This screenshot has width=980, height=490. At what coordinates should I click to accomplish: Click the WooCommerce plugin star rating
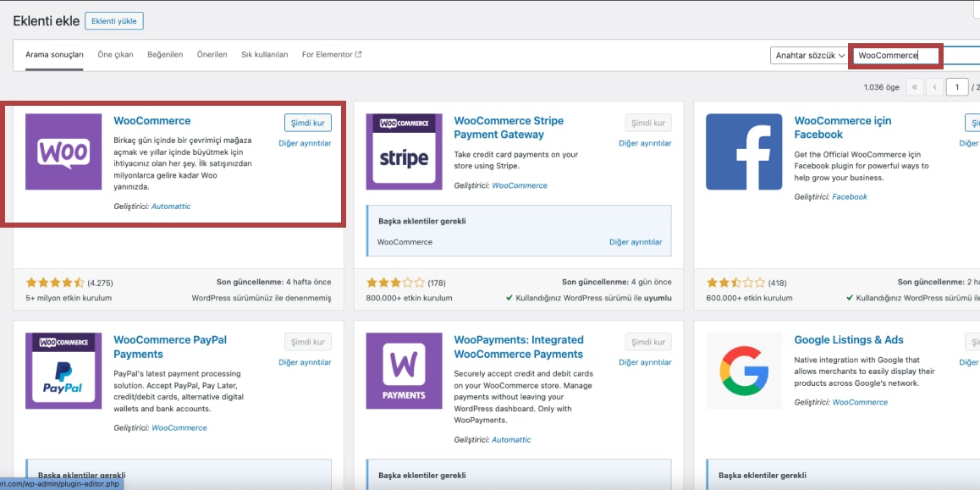pyautogui.click(x=54, y=283)
